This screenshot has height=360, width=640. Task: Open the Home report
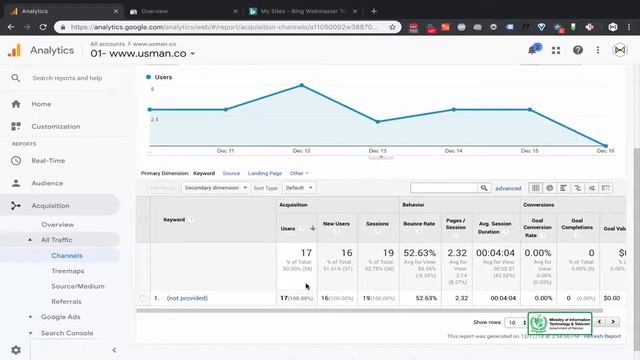[41, 104]
